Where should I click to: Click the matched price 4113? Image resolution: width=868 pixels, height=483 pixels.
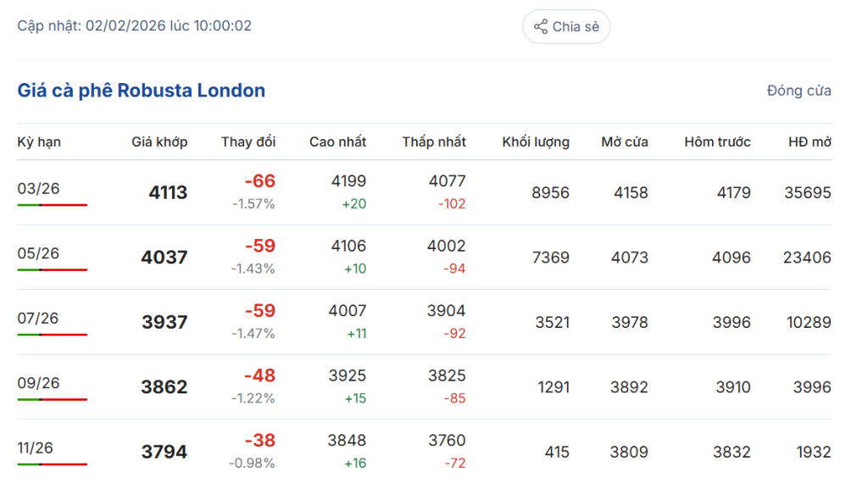(168, 192)
